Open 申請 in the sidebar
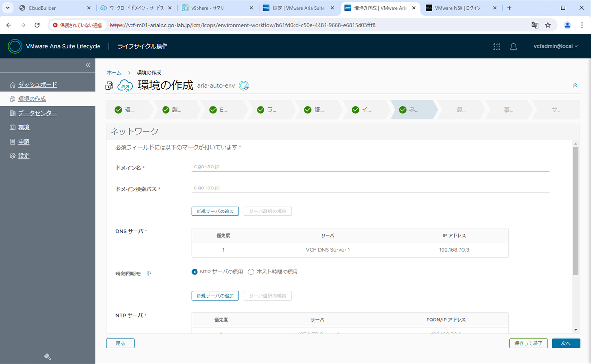The width and height of the screenshot is (591, 364). pyautogui.click(x=24, y=142)
